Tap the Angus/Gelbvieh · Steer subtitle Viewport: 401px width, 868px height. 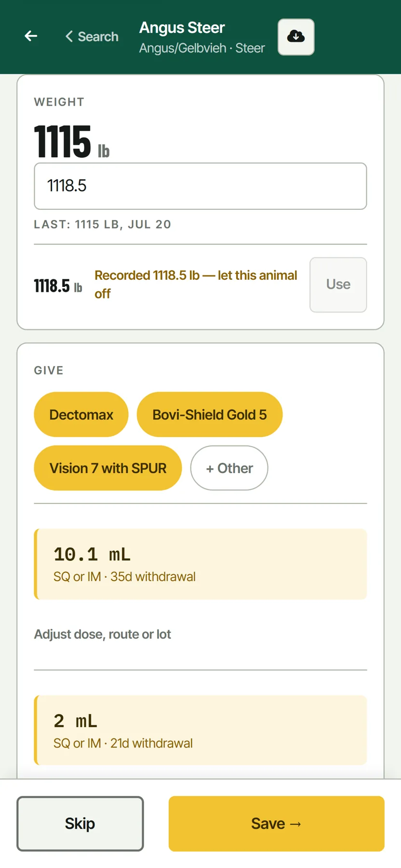(202, 48)
